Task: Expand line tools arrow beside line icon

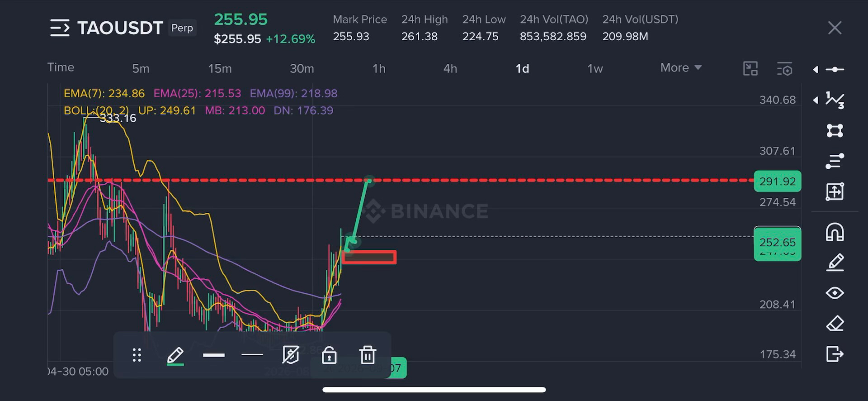Action: [816, 69]
